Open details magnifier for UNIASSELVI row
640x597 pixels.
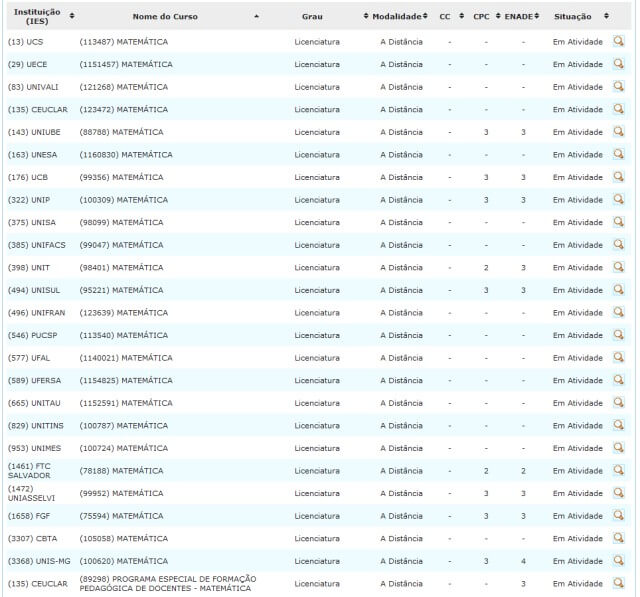618,493
